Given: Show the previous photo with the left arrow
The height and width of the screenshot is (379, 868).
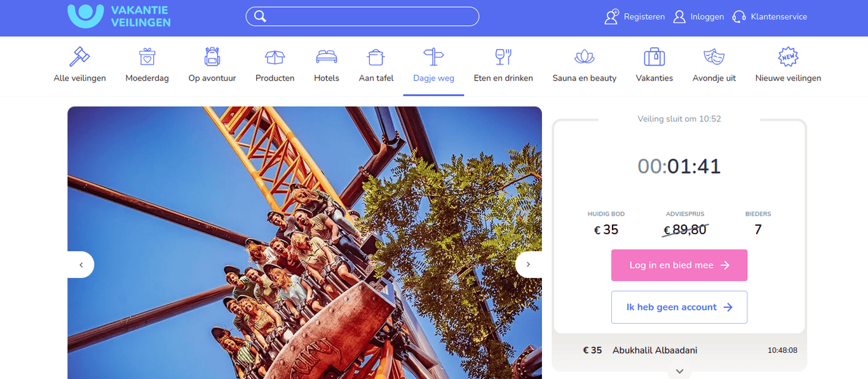Looking at the screenshot, I should click(81, 265).
